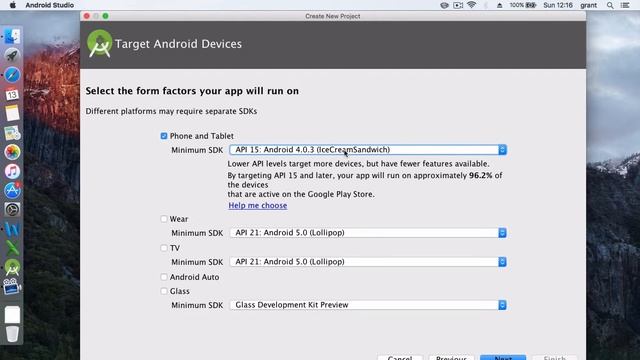Enable the Android Auto checkbox
The width and height of the screenshot is (640, 360).
coord(164,277)
